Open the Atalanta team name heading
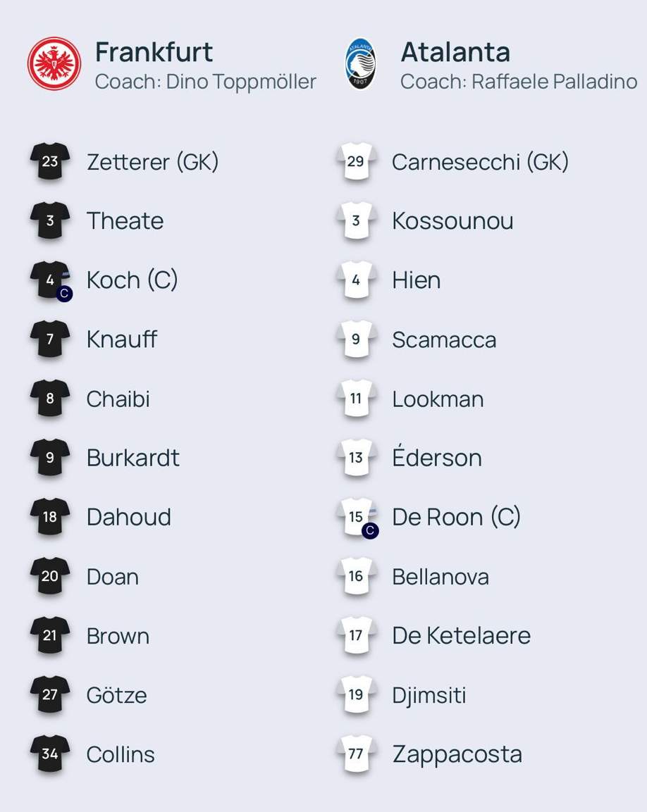This screenshot has width=647, height=812. tap(455, 52)
